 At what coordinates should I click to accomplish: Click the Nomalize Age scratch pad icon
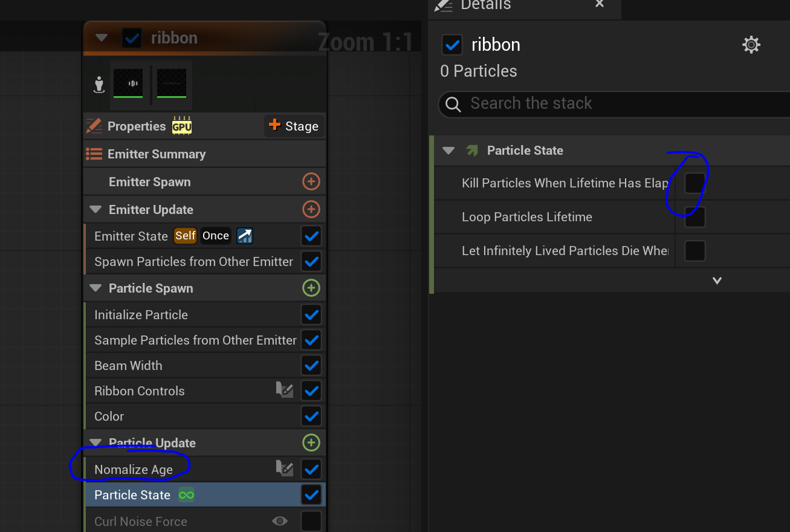point(284,469)
